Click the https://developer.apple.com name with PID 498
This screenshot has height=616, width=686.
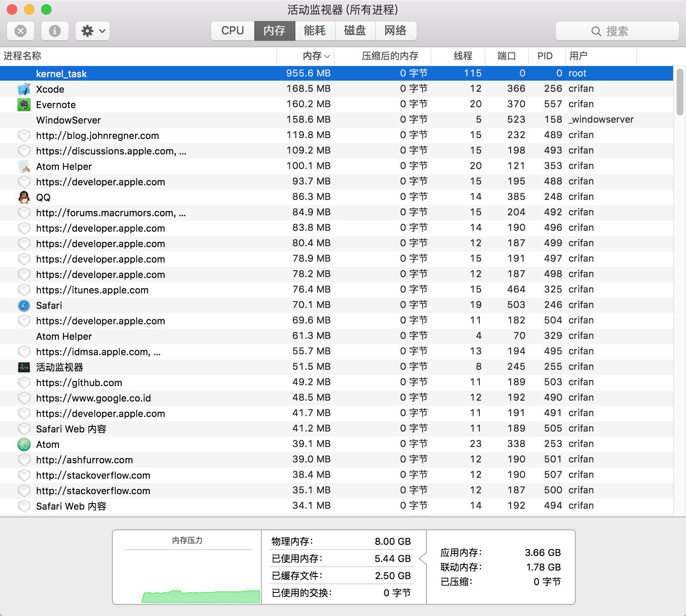100,275
